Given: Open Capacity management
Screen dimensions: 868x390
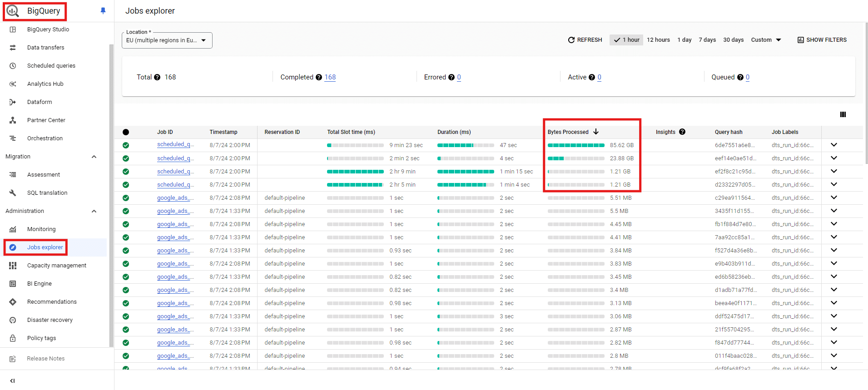Looking at the screenshot, I should pyautogui.click(x=56, y=266).
